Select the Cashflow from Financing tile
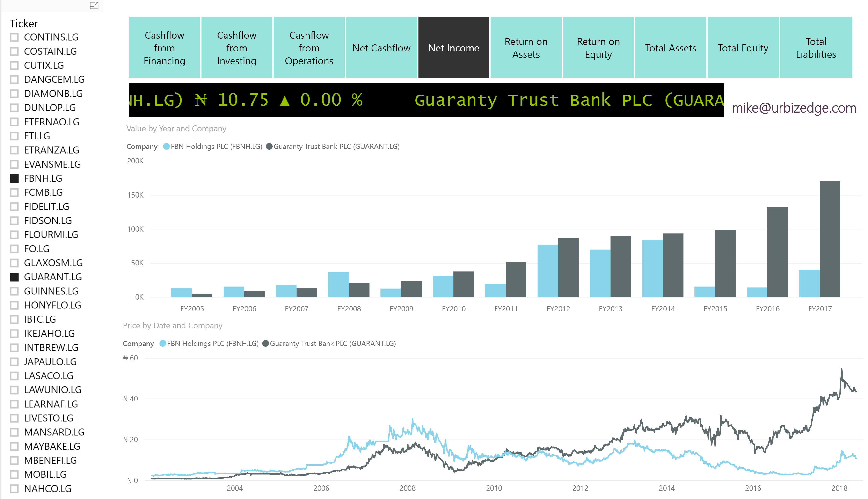The height and width of the screenshot is (499, 868). [x=164, y=48]
